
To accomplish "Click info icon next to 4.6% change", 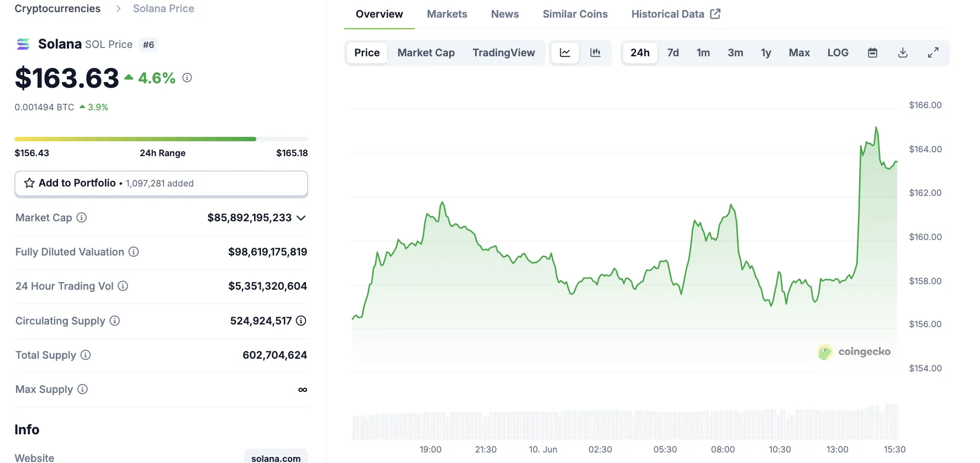I will coord(187,78).
